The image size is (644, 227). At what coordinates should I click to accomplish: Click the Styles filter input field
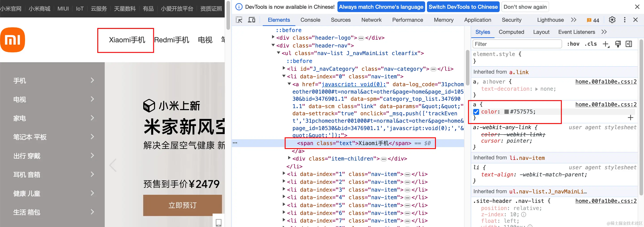tap(517, 44)
